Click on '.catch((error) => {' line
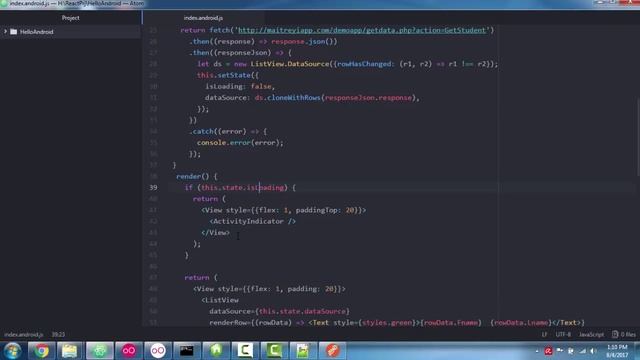Viewport: 640px width, 360px height. [x=228, y=131]
